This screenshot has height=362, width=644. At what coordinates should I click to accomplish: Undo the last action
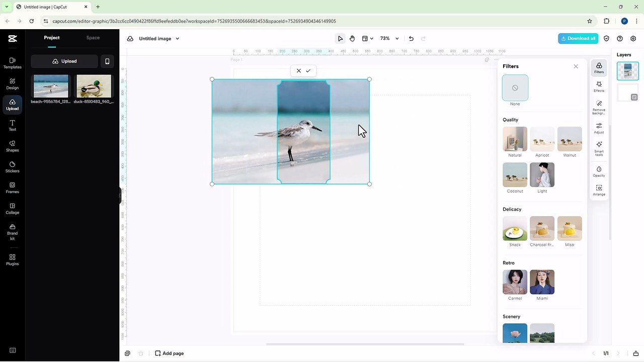click(x=411, y=39)
